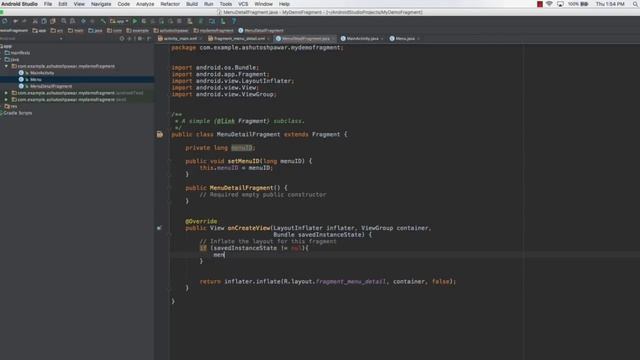
Task: Open the VCS menu
Action: 243,4
